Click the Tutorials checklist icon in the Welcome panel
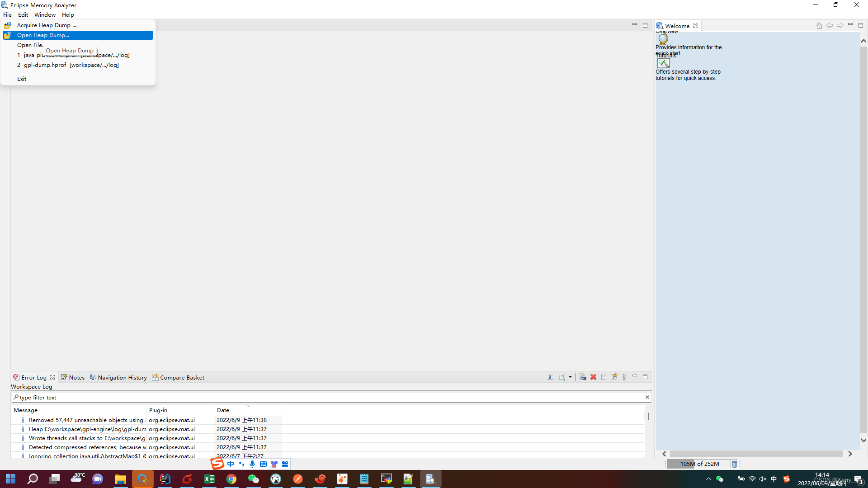This screenshot has width=868, height=488. [x=663, y=63]
